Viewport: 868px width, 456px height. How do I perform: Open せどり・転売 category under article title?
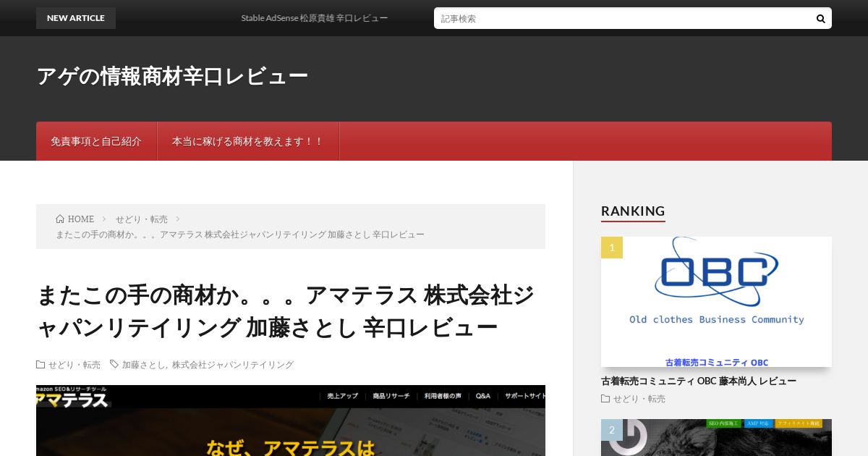[75, 365]
